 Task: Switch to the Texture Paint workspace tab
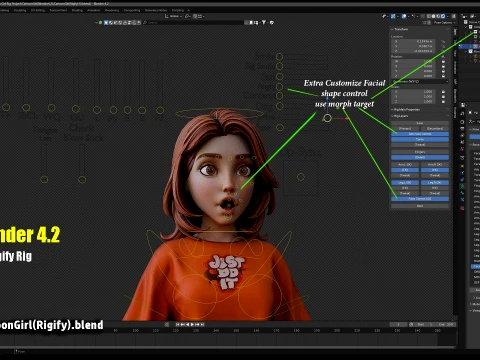[58, 10]
